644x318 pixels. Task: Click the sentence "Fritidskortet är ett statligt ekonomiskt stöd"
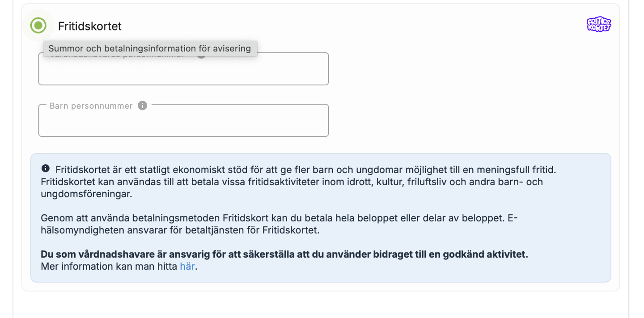pos(179,170)
